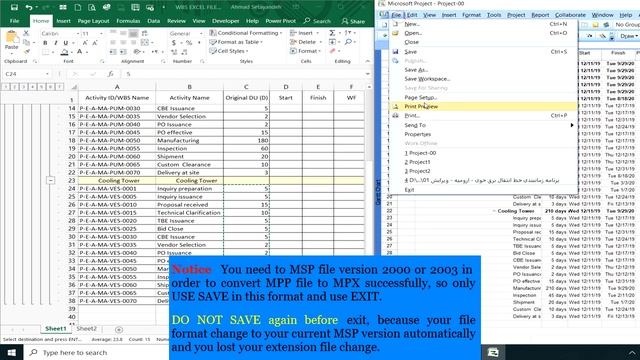The width and height of the screenshot is (640, 360).
Task: Click the Cut scissors icon in Excel
Action: [x=27, y=33]
